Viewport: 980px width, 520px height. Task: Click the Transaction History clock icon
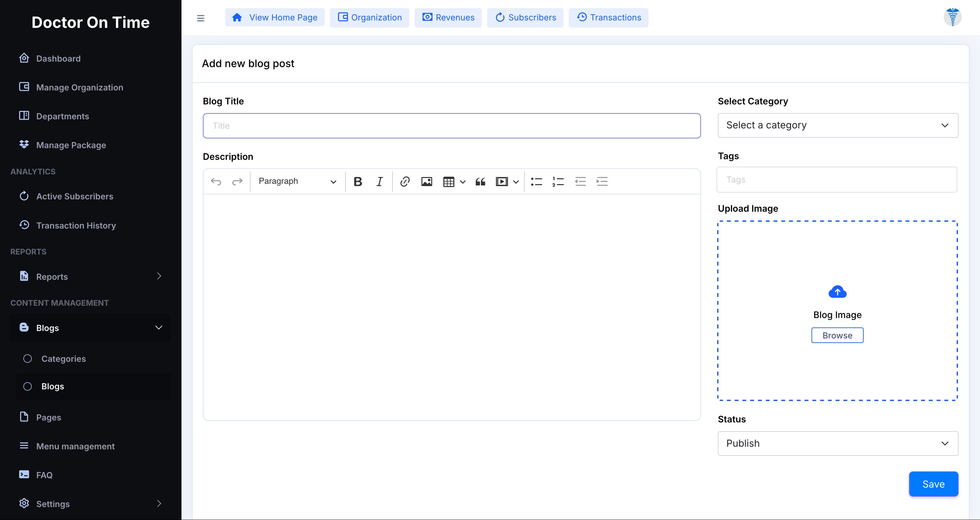click(24, 225)
